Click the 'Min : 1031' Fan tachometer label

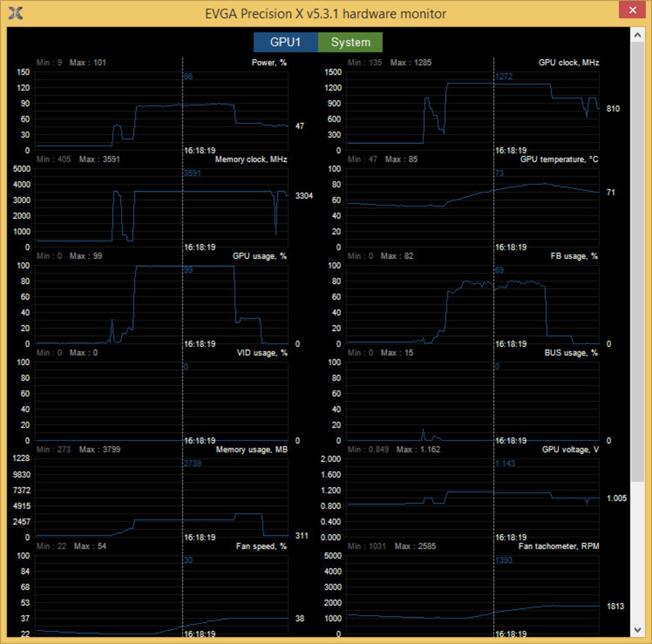point(367,546)
